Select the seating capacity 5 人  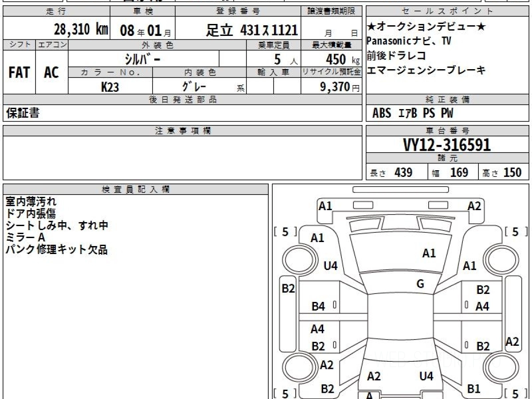tap(286, 59)
